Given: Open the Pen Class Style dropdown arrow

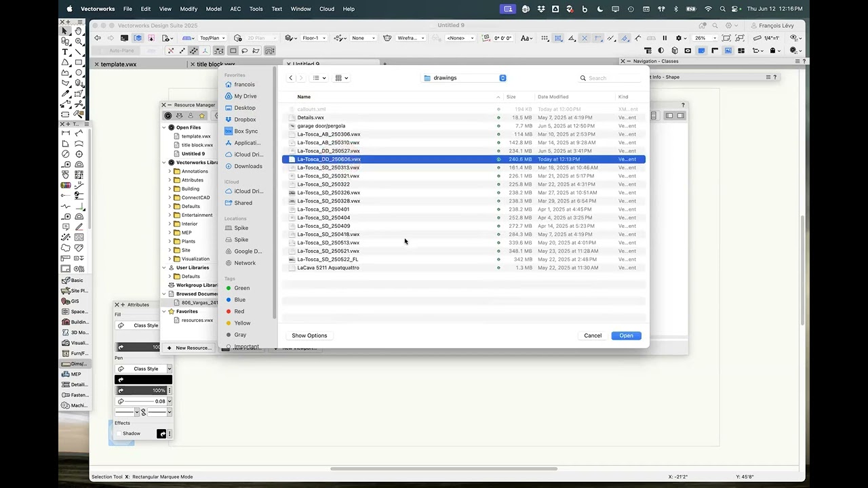Looking at the screenshot, I should click(x=169, y=369).
